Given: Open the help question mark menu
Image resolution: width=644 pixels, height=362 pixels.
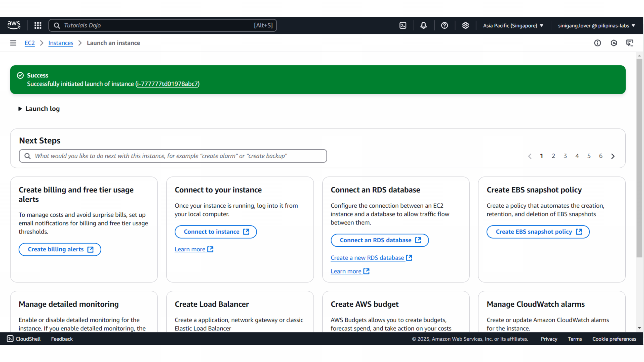Looking at the screenshot, I should pos(444,25).
